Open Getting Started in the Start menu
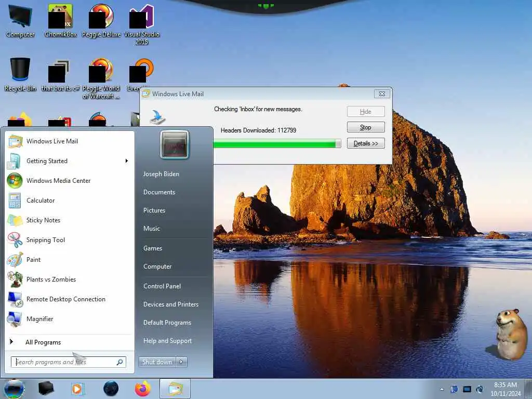The width and height of the screenshot is (532, 399). [70, 161]
